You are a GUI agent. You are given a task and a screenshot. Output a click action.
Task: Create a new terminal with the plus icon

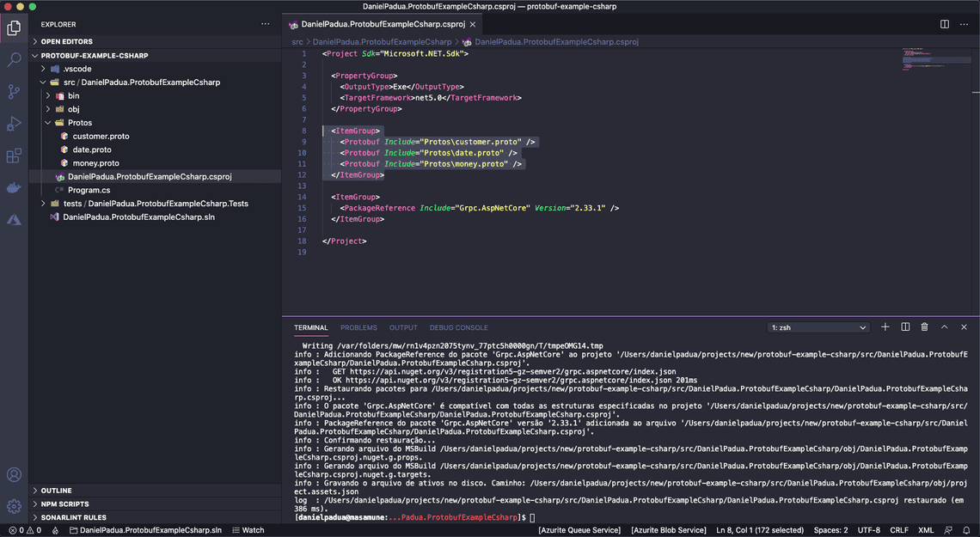[x=885, y=326]
